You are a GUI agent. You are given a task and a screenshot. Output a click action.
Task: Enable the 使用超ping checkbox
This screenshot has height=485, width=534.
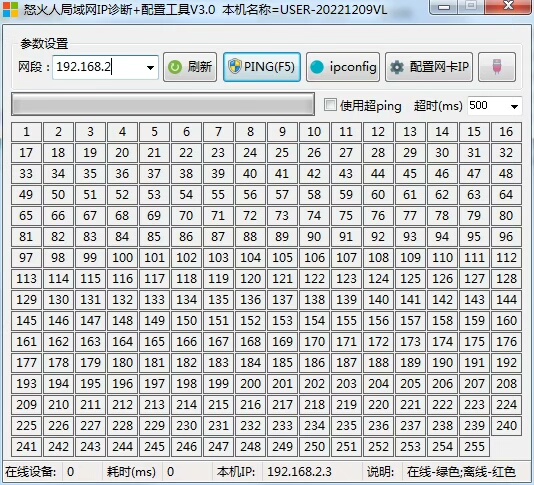pyautogui.click(x=330, y=105)
